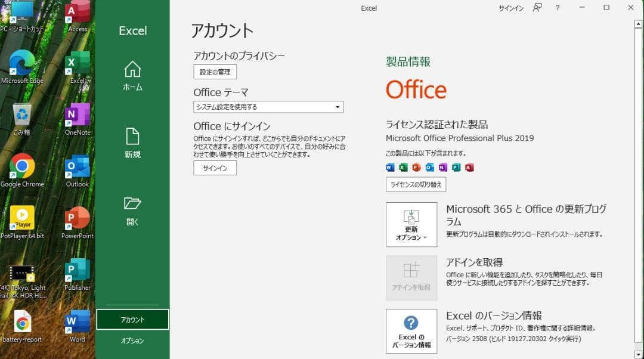Image resolution: width=644 pixels, height=359 pixels.
Task: Click the Word icon in product info
Action: pos(389,168)
